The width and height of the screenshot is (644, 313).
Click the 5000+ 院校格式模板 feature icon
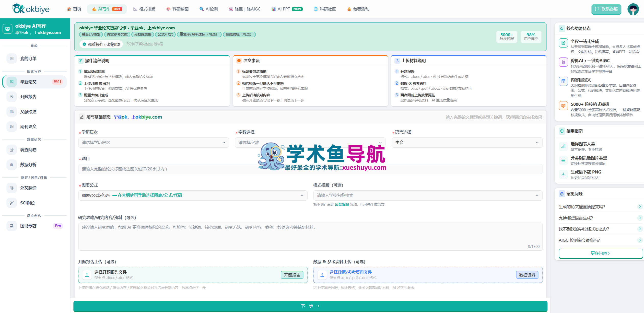(563, 106)
